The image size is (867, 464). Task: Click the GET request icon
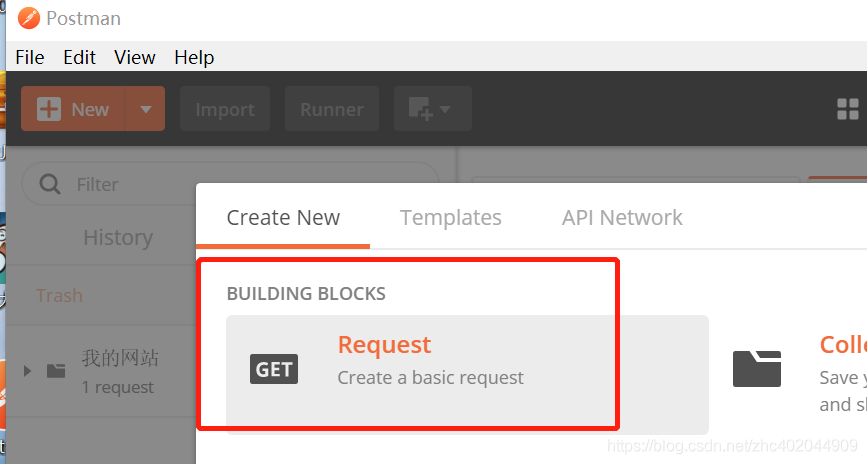[x=274, y=369]
